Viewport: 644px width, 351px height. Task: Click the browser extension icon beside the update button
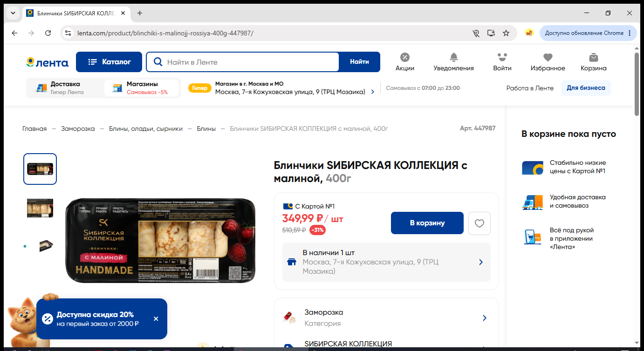pos(529,33)
